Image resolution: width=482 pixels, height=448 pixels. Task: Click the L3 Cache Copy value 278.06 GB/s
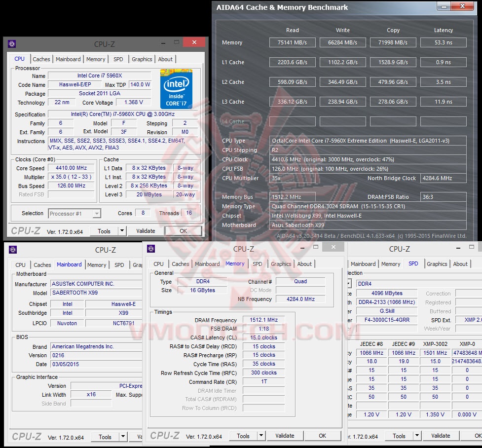click(393, 102)
